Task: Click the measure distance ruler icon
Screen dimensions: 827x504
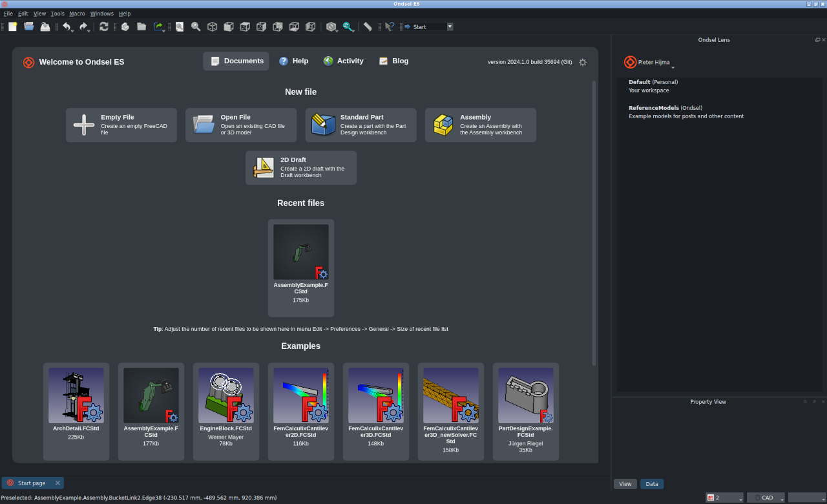Action: pos(368,26)
